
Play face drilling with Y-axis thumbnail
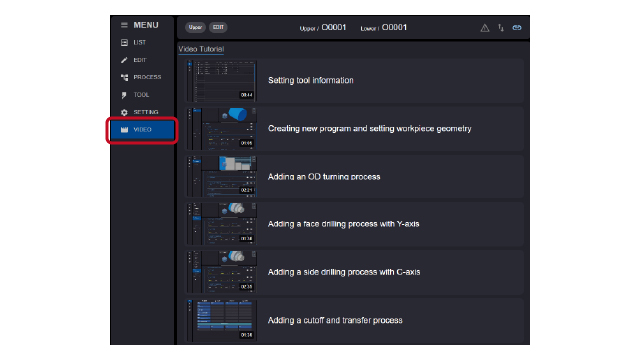point(222,224)
